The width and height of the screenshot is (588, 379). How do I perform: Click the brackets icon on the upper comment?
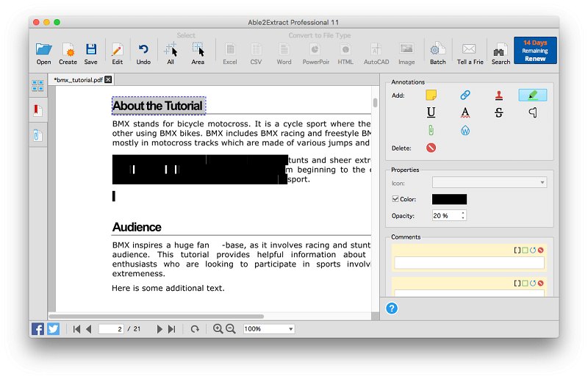pyautogui.click(x=517, y=250)
